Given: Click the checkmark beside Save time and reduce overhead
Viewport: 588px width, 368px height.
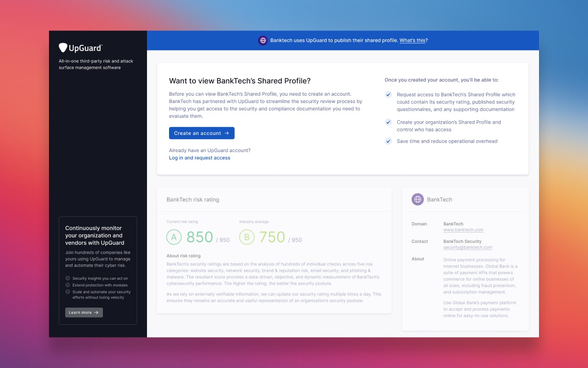Looking at the screenshot, I should click(x=389, y=141).
